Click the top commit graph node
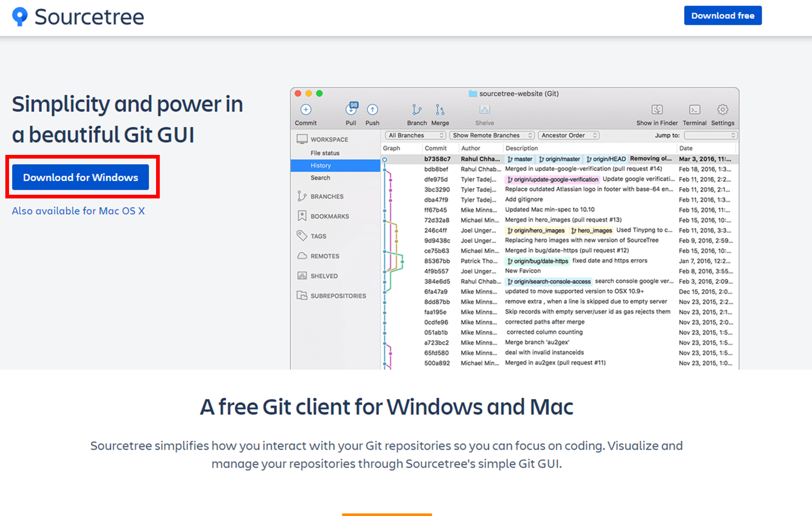 384,159
